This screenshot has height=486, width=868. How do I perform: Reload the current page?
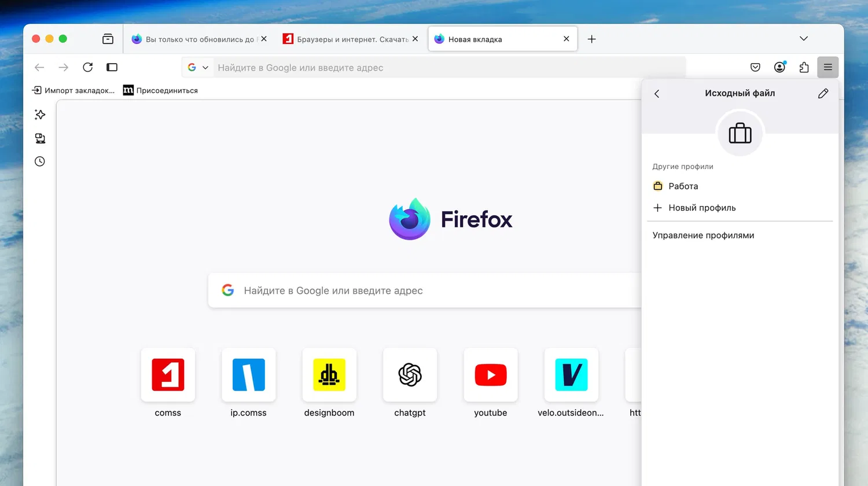88,67
